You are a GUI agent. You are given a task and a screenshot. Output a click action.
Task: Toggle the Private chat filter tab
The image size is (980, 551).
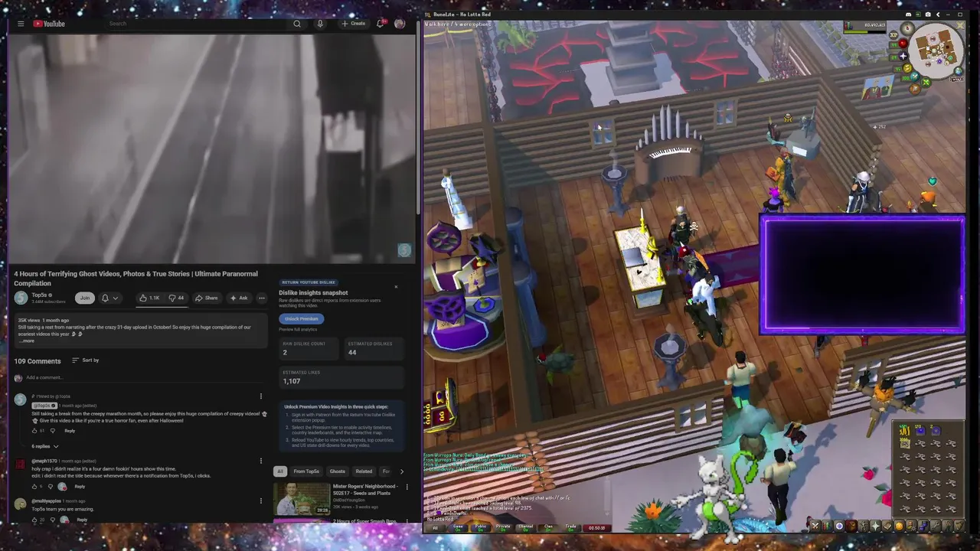click(x=503, y=527)
